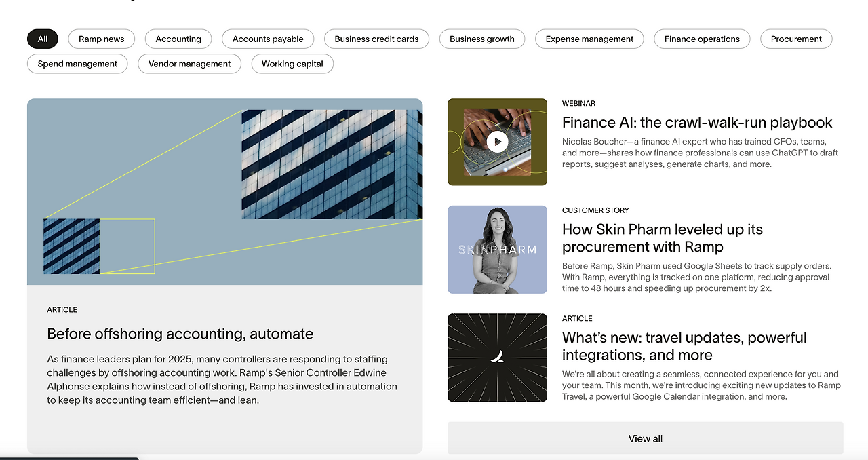The height and width of the screenshot is (460, 868).
Task: Click the View all button
Action: click(x=646, y=438)
